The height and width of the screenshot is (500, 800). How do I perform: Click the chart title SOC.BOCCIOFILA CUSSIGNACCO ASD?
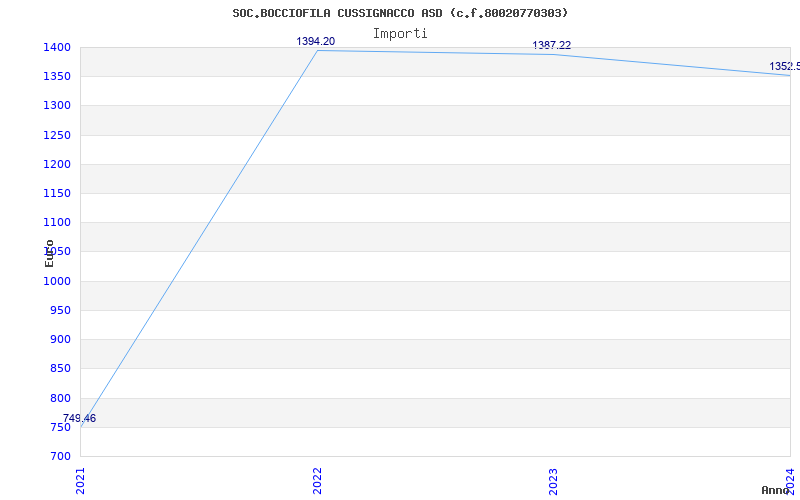point(401,13)
